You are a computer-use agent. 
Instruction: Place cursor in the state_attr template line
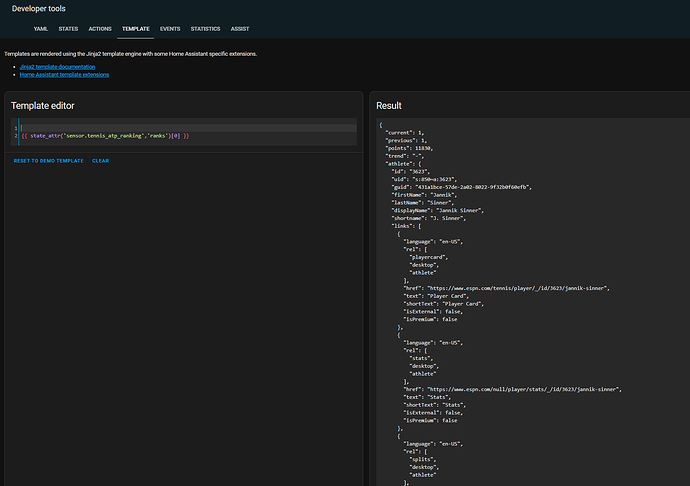pyautogui.click(x=105, y=135)
